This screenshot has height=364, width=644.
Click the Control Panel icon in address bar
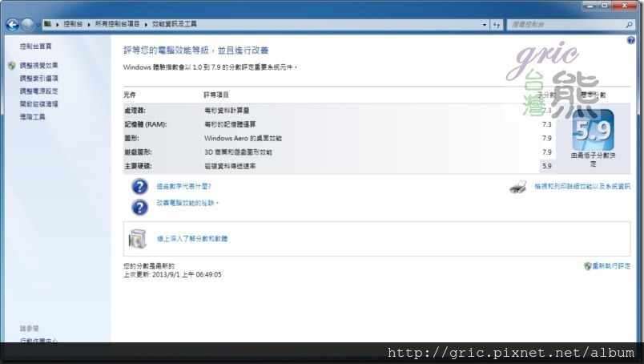[x=47, y=24]
